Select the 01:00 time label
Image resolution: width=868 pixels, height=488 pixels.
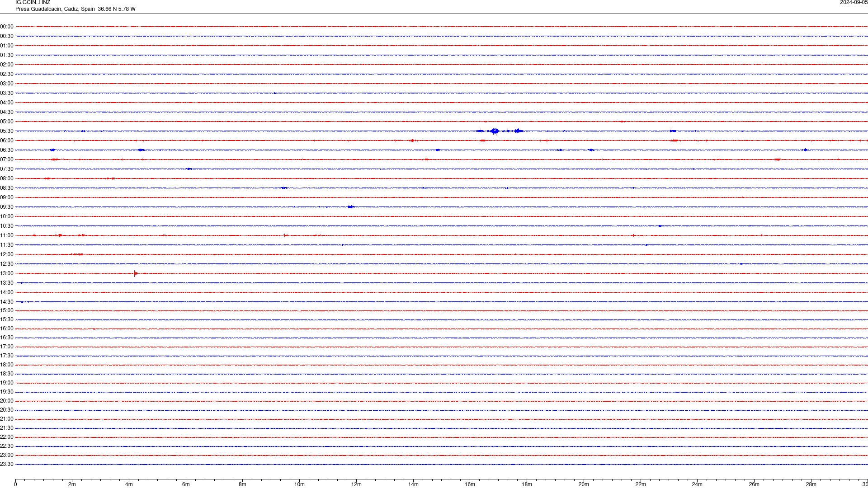[x=7, y=46]
